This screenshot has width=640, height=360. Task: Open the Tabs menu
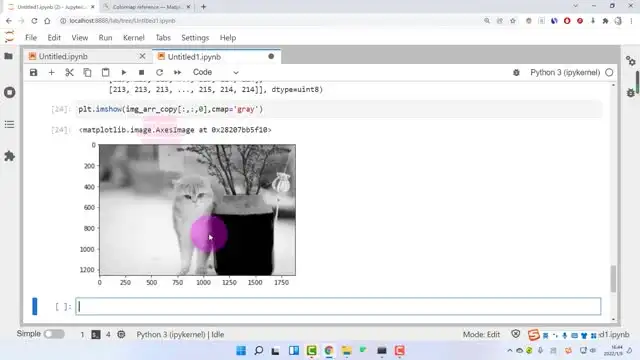point(163,38)
